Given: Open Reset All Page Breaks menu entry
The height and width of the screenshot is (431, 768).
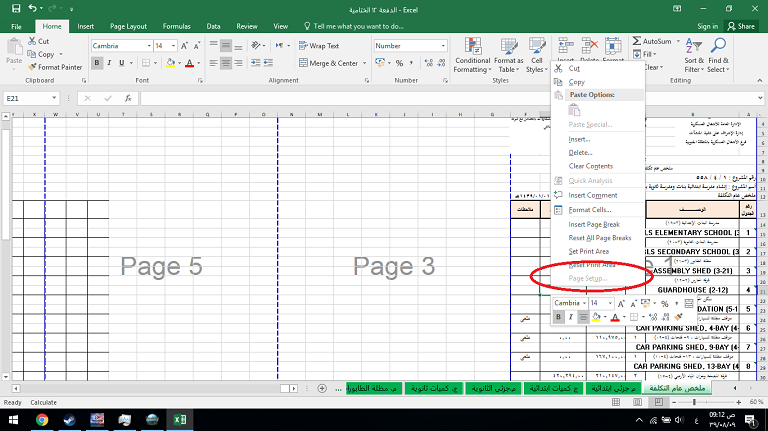Looking at the screenshot, I should [x=598, y=238].
